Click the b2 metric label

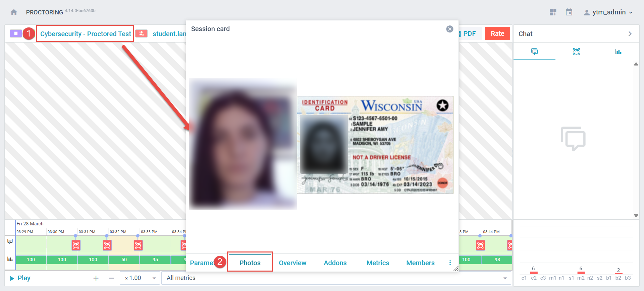[618, 278]
